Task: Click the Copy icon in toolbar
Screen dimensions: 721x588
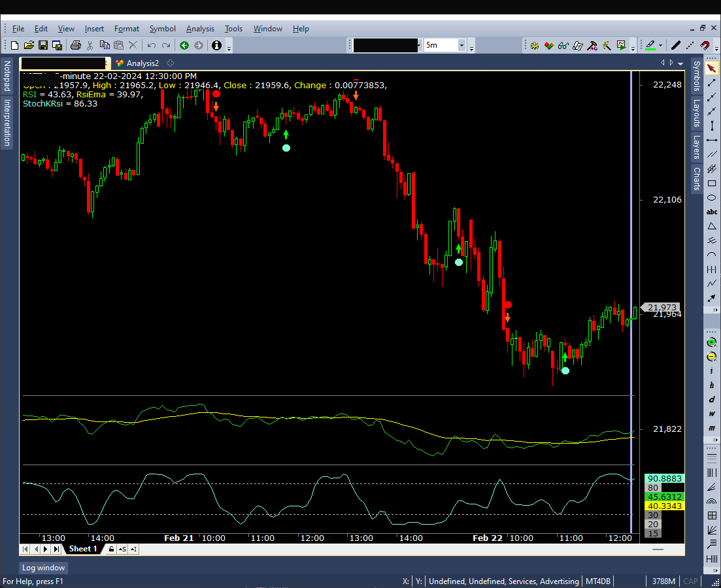Action: (105, 45)
